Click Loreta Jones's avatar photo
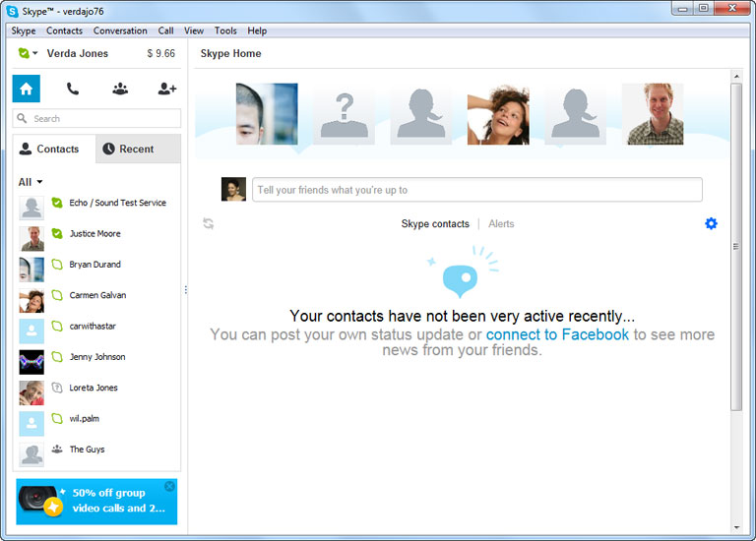 31,392
